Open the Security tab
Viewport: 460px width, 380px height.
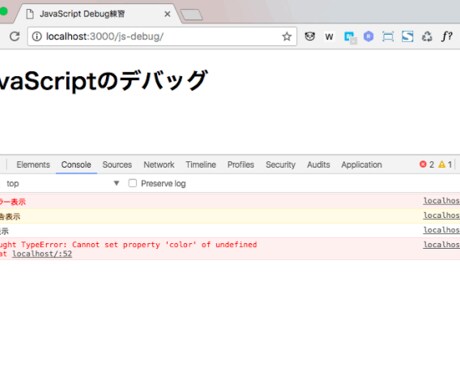coord(280,165)
